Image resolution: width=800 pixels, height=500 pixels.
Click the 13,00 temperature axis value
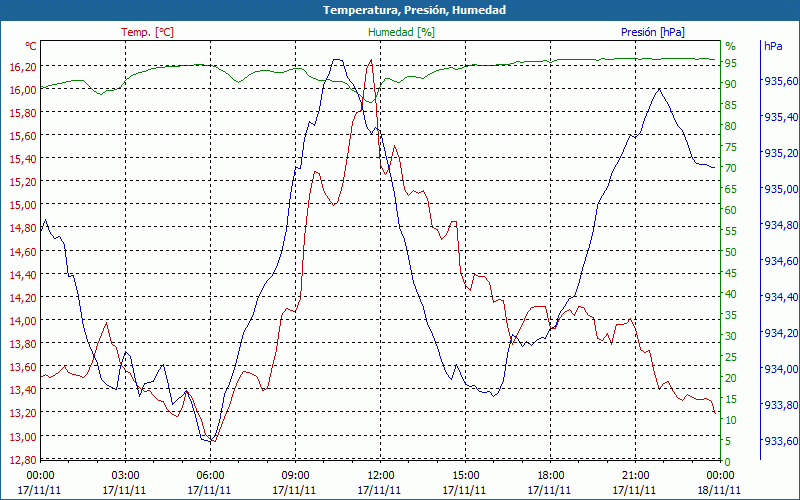23,436
